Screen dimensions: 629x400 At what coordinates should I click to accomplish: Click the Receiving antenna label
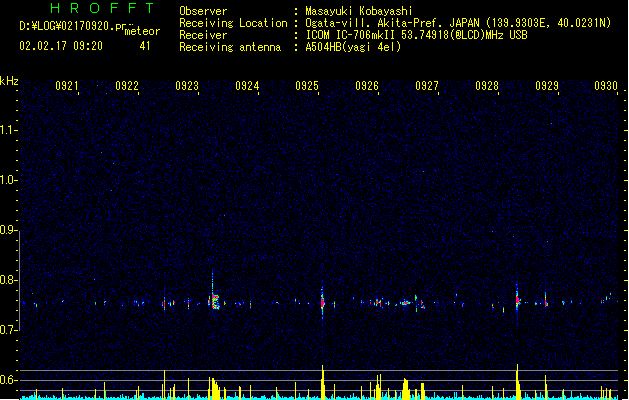click(230, 47)
